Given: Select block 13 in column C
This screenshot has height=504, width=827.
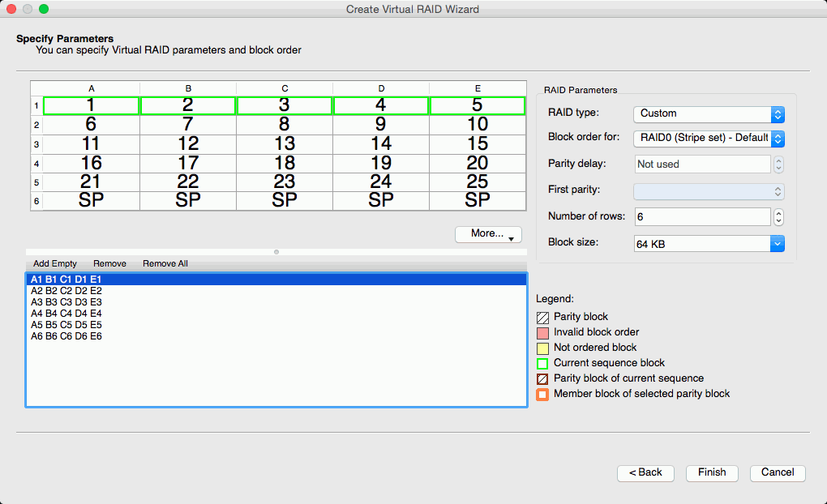Looking at the screenshot, I should [285, 143].
